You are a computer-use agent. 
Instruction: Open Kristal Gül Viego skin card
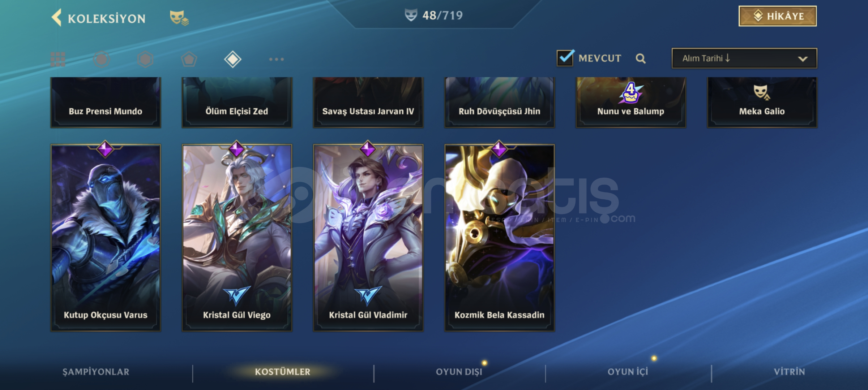tap(237, 237)
